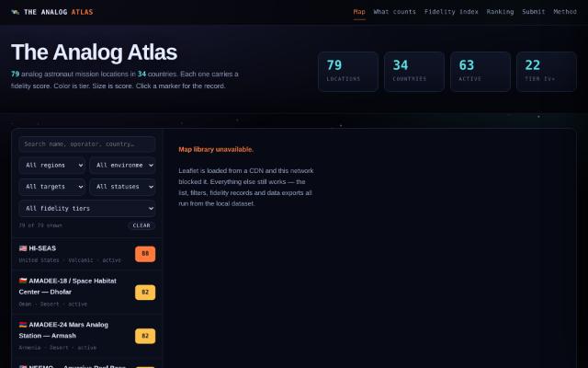Viewport: 588px width, 368px height.
Task: Go to What counts page
Action: click(x=394, y=12)
